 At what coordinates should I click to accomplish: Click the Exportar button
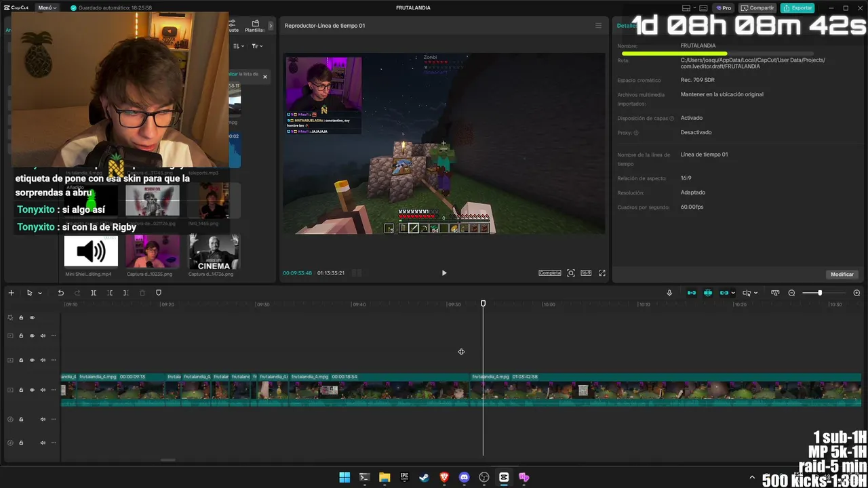[797, 8]
